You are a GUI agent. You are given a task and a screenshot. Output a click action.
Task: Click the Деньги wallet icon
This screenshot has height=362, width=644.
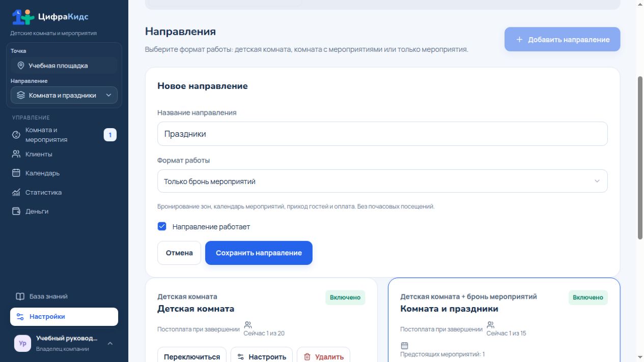pyautogui.click(x=16, y=211)
